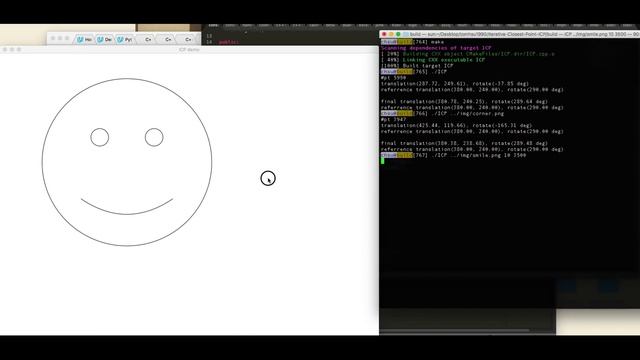Click the '[764] make' command line in terminal
Image resolution: width=640 pixels, height=360 pixels.
pyautogui.click(x=412, y=42)
